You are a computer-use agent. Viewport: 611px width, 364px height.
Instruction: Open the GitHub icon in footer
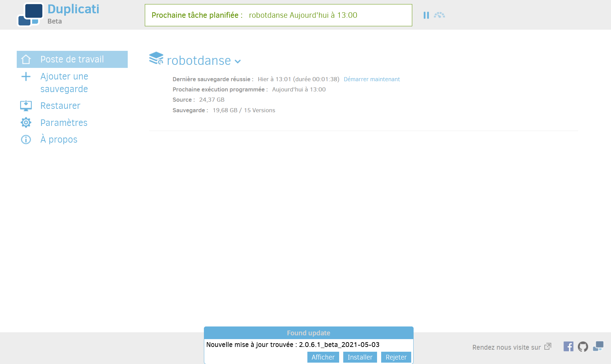tap(583, 347)
